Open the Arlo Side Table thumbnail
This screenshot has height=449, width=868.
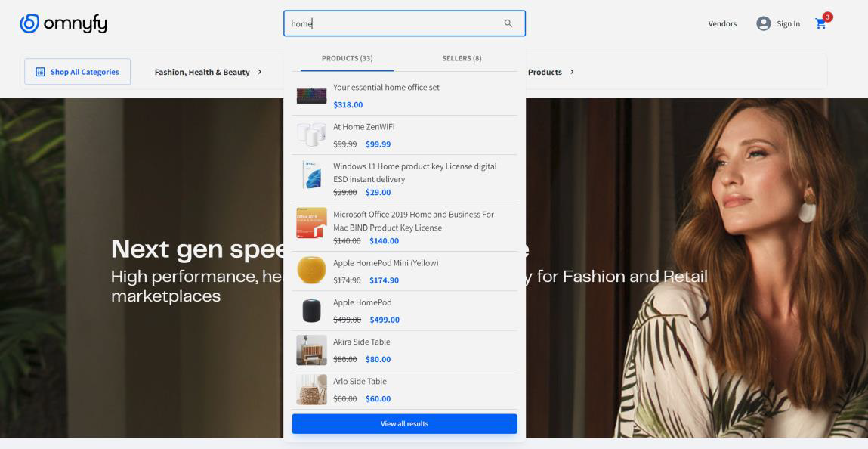coord(311,389)
